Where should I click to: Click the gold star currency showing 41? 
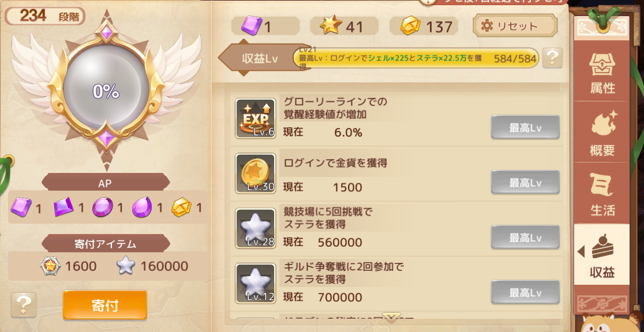[x=344, y=26]
